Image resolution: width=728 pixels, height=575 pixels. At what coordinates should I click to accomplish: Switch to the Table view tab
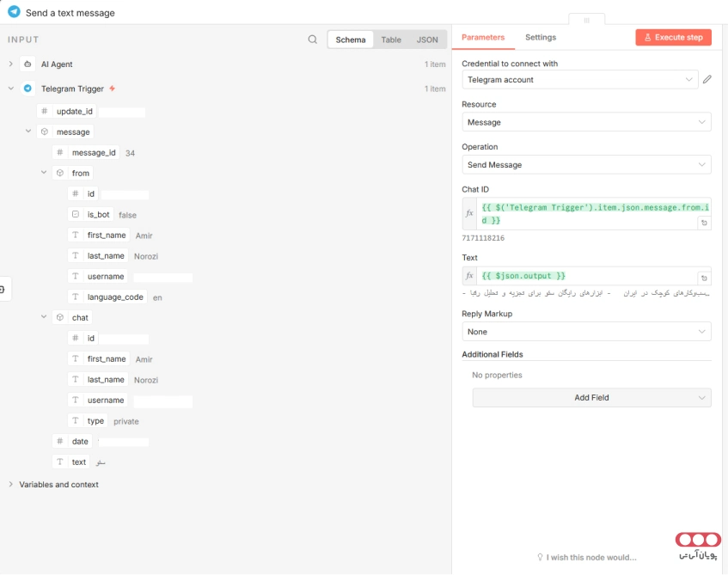point(391,40)
